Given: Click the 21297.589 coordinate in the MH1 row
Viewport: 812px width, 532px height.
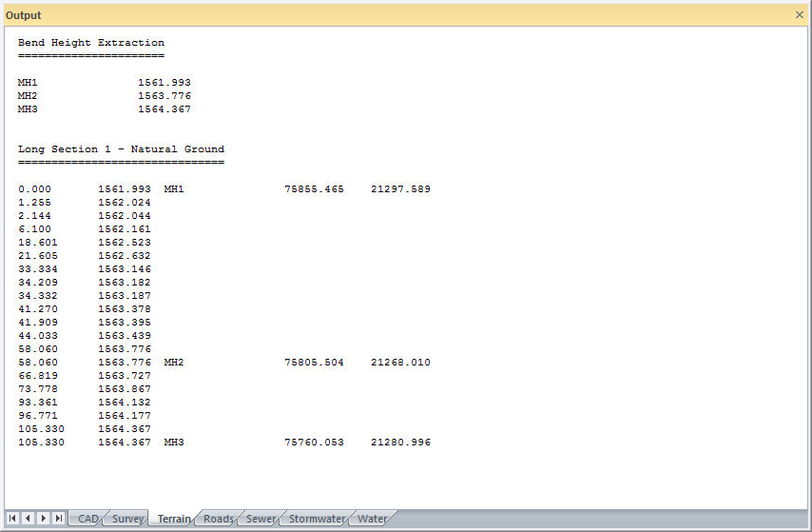Looking at the screenshot, I should [x=400, y=189].
